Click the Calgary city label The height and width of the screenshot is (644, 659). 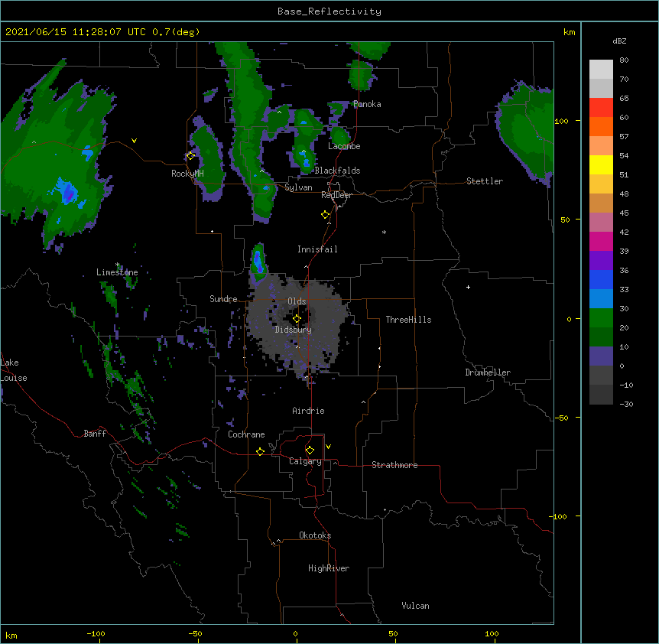[x=305, y=461]
